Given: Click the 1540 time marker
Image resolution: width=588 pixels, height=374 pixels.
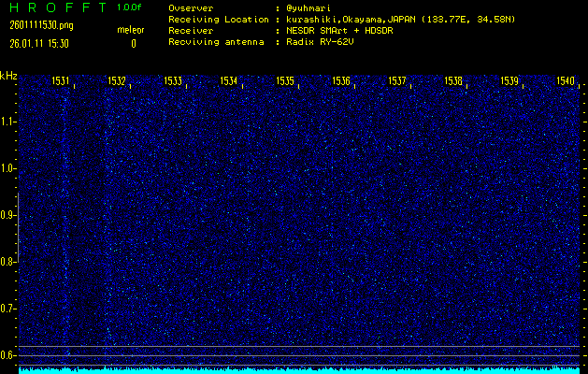Looking at the screenshot, I should 565,82.
